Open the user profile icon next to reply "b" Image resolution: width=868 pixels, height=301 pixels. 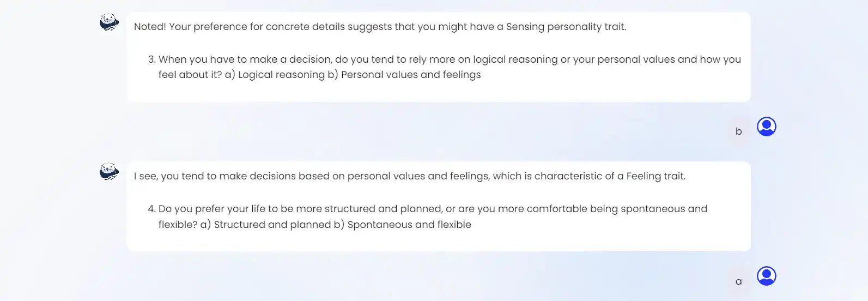pyautogui.click(x=766, y=127)
